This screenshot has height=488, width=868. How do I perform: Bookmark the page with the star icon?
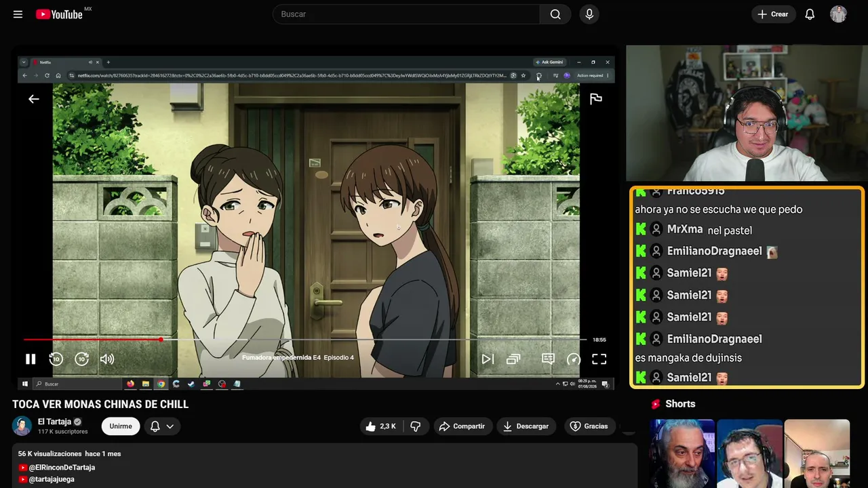[x=524, y=75]
